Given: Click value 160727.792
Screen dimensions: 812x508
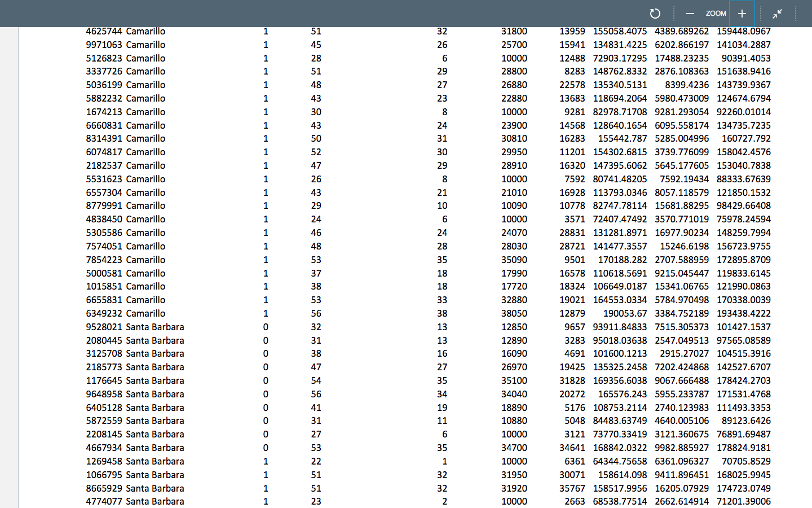Looking at the screenshot, I should tap(746, 138).
